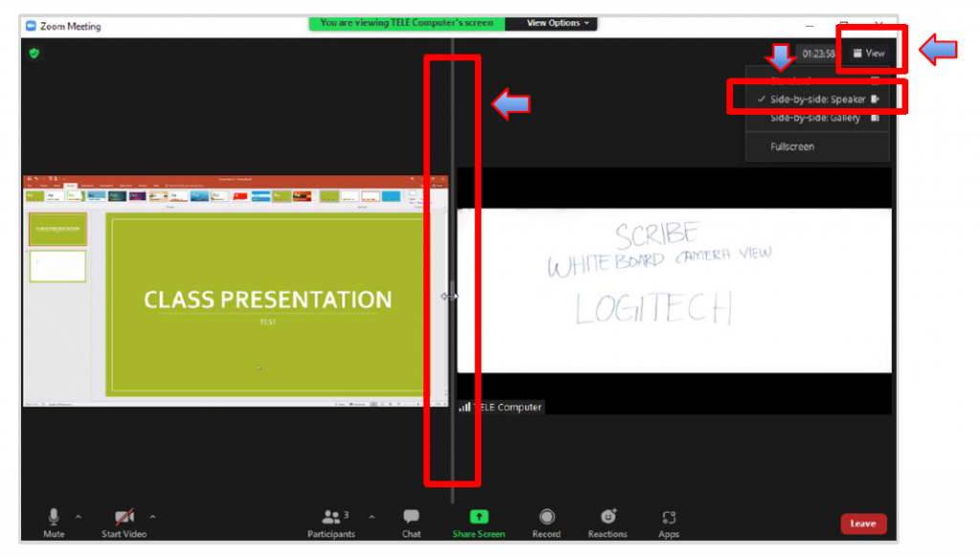The width and height of the screenshot is (980, 558).
Task: Open the Chat panel
Action: click(x=411, y=522)
